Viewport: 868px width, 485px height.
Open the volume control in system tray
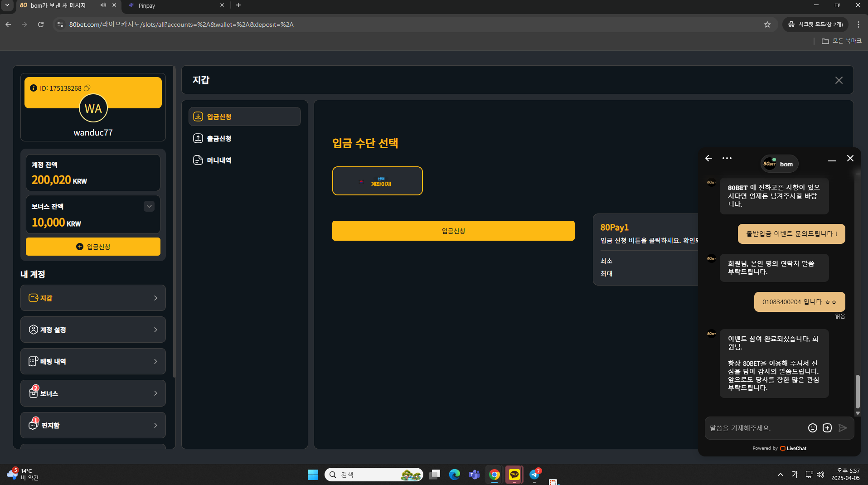pos(820,475)
